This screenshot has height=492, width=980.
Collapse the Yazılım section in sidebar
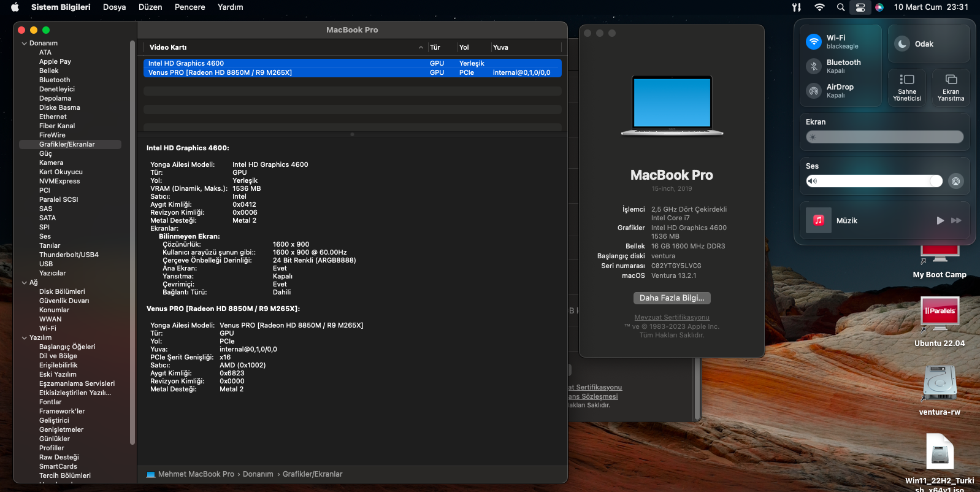pos(25,338)
